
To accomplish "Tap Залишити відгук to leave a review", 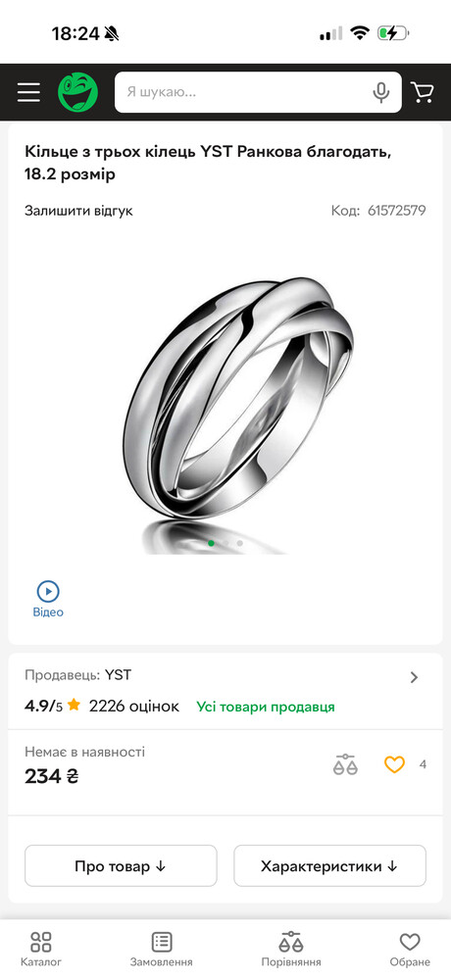I will coord(78,211).
